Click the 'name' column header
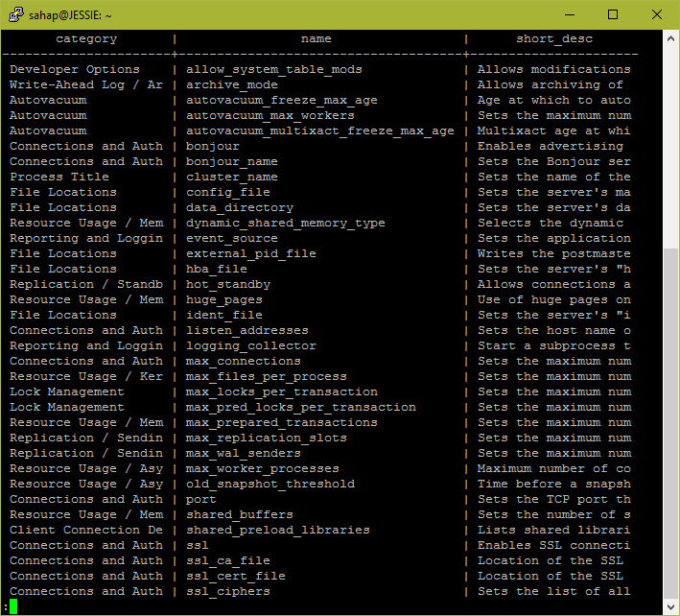 (317, 39)
